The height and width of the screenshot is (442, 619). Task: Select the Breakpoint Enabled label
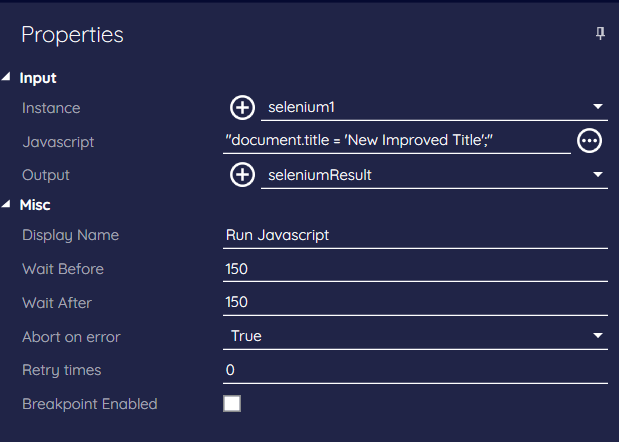point(90,404)
